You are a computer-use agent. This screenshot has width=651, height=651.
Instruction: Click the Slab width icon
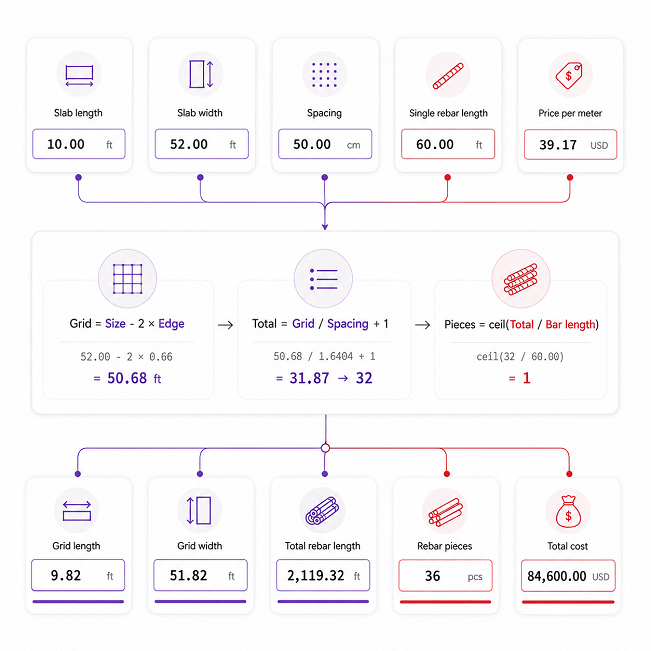[201, 74]
